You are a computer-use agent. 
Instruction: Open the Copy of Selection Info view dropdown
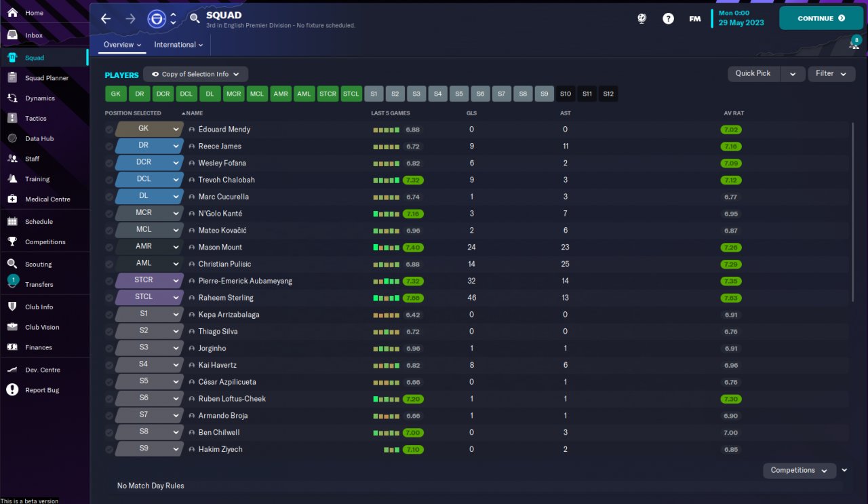click(196, 74)
